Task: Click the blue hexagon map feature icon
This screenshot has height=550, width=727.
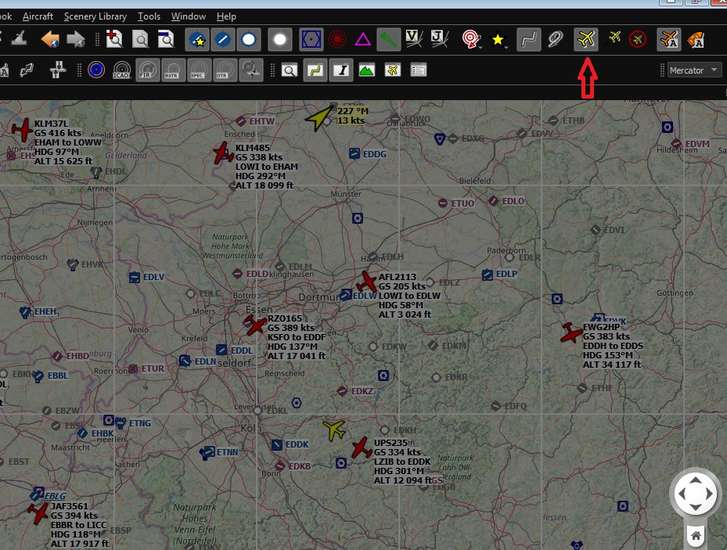Action: [x=311, y=40]
